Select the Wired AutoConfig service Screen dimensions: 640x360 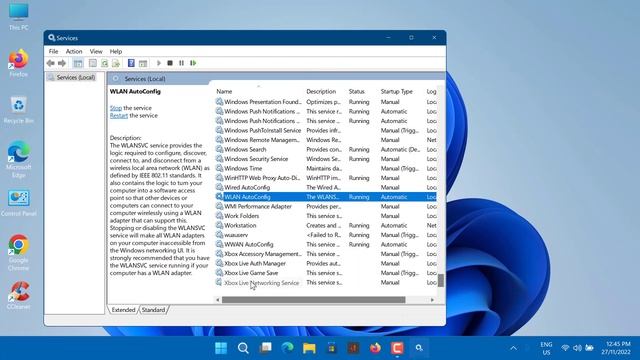[325, 187]
